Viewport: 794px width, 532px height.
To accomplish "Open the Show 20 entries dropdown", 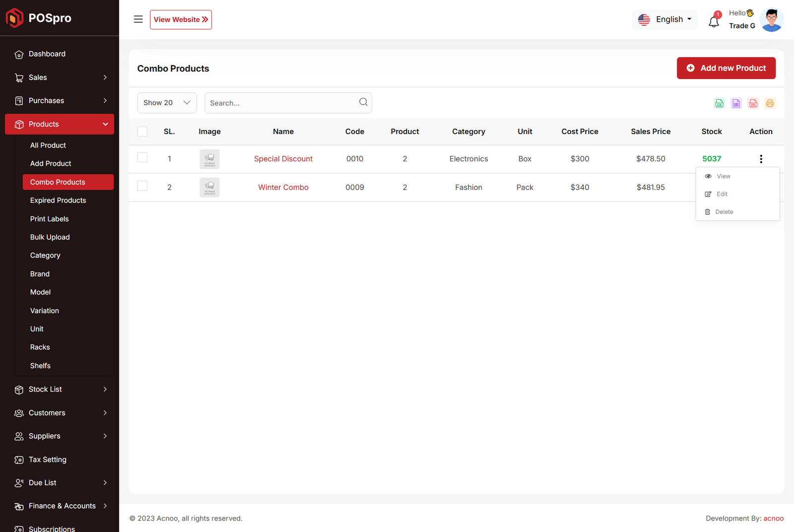I will click(167, 103).
